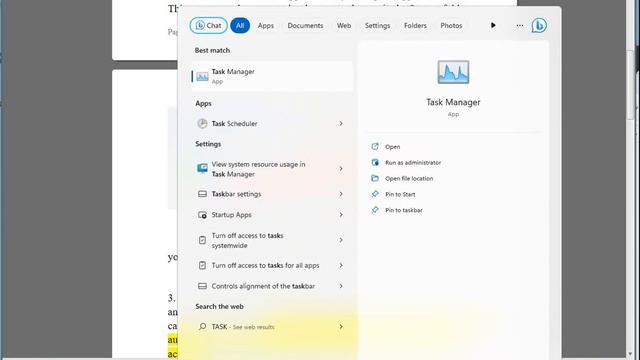
Task: Choose Open file location
Action: tap(409, 178)
